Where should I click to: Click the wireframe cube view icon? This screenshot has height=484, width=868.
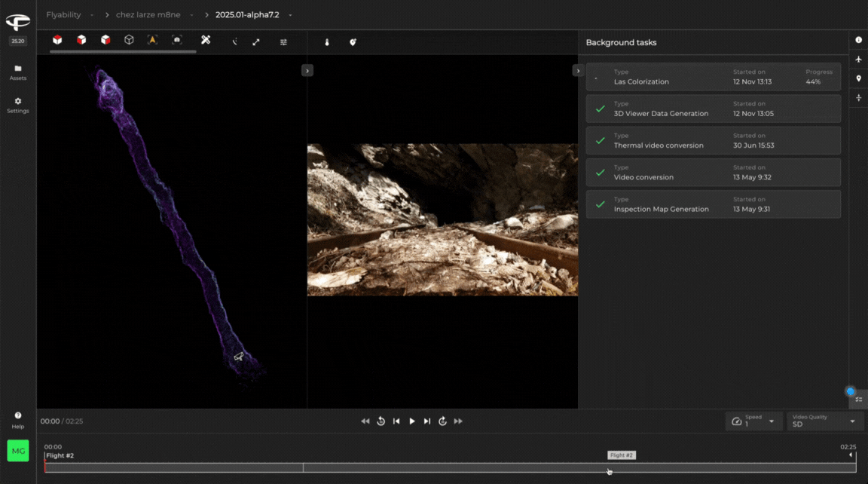(x=129, y=40)
